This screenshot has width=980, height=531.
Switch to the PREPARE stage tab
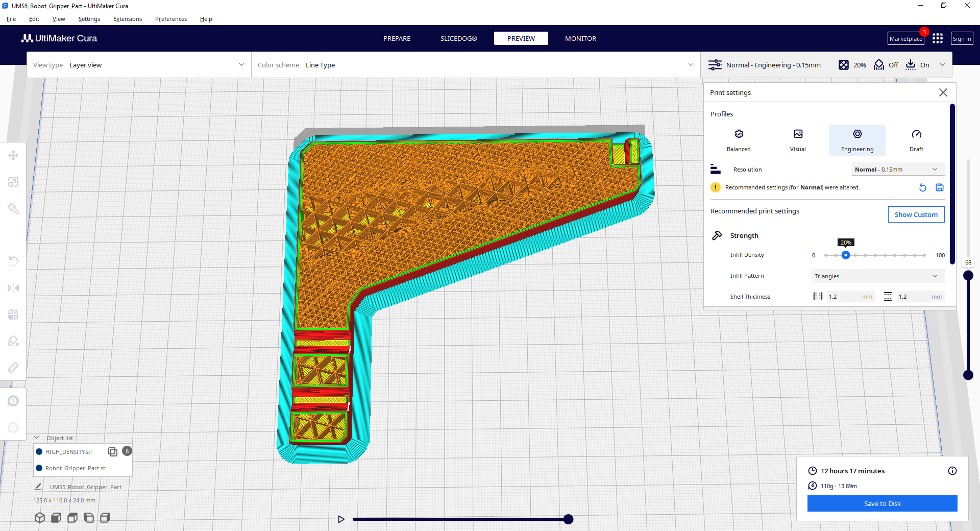pyautogui.click(x=397, y=39)
